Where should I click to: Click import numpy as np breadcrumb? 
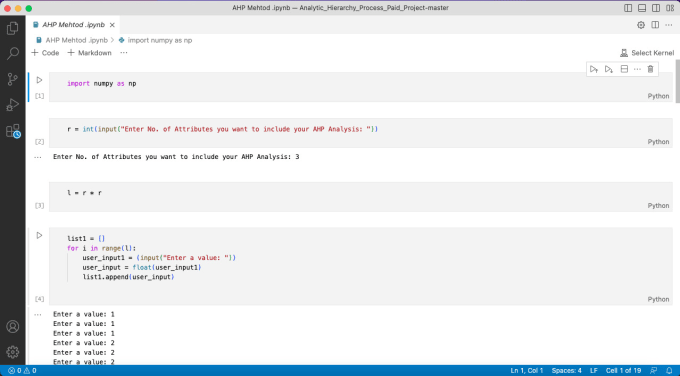(x=155, y=40)
